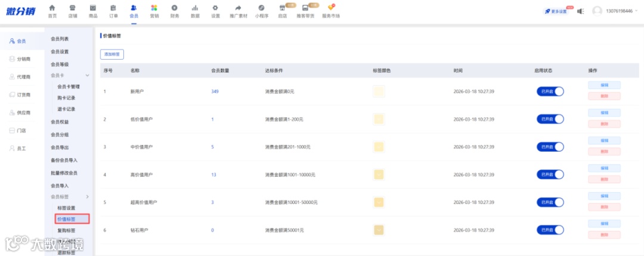The width and height of the screenshot is (644, 256).
Task: Open 退卡记录 menu item
Action: pyautogui.click(x=67, y=109)
